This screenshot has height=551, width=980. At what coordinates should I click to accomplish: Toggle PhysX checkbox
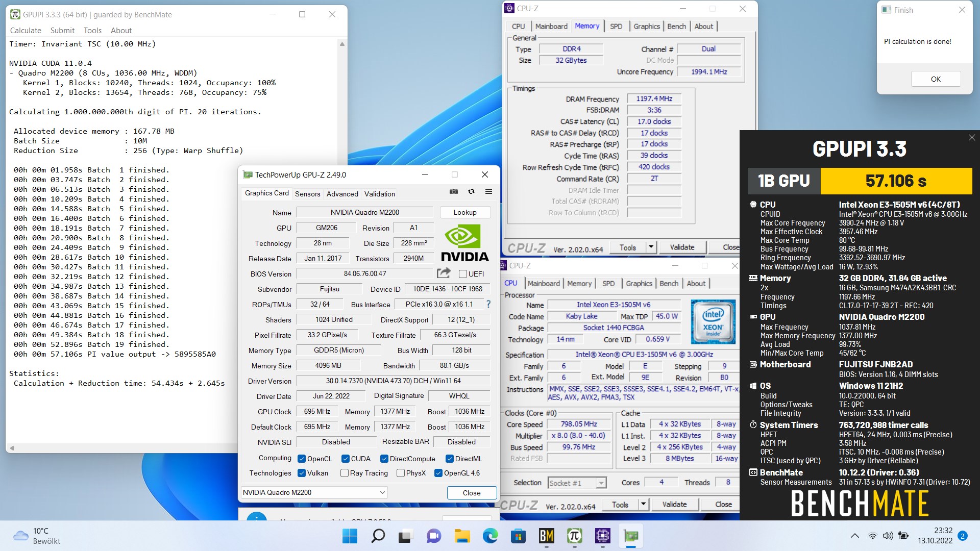(x=401, y=473)
